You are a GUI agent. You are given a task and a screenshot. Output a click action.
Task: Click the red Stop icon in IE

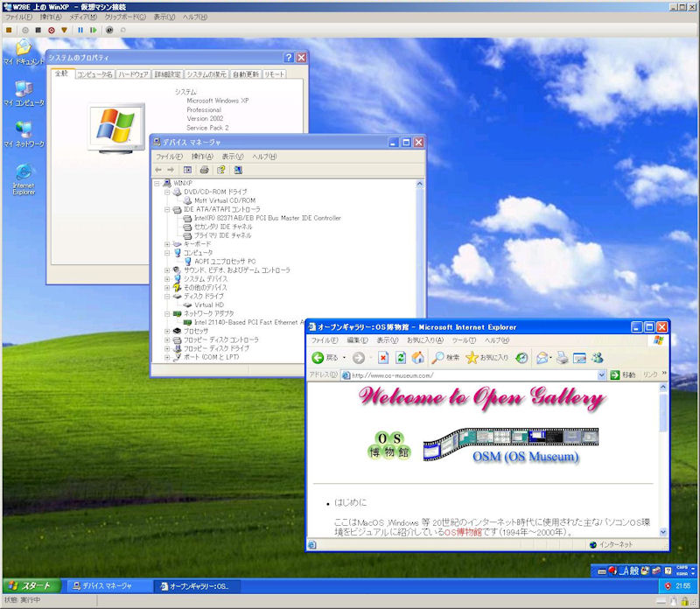point(383,358)
